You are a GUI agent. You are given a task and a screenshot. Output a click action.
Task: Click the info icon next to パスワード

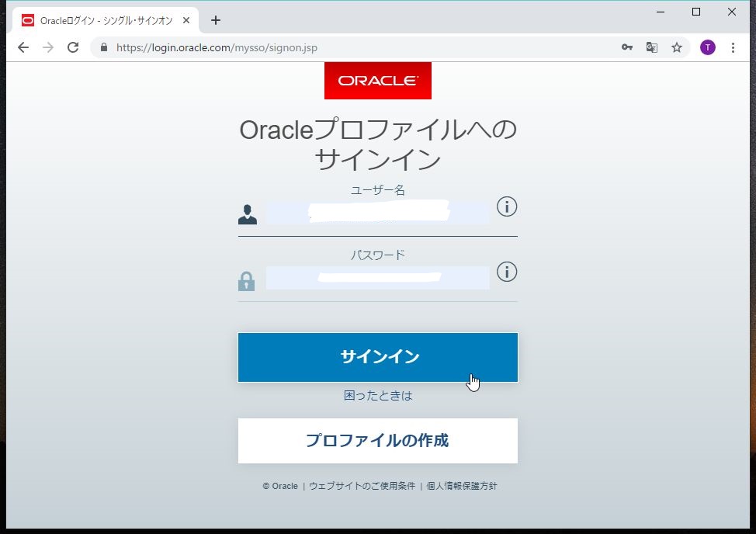pyautogui.click(x=506, y=272)
